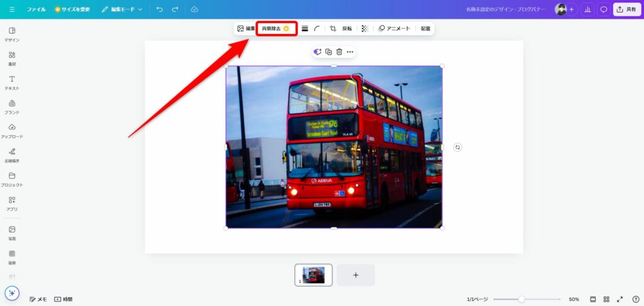The width and height of the screenshot is (644, 306).
Task: Adjust the zoom slider handle
Action: point(521,299)
